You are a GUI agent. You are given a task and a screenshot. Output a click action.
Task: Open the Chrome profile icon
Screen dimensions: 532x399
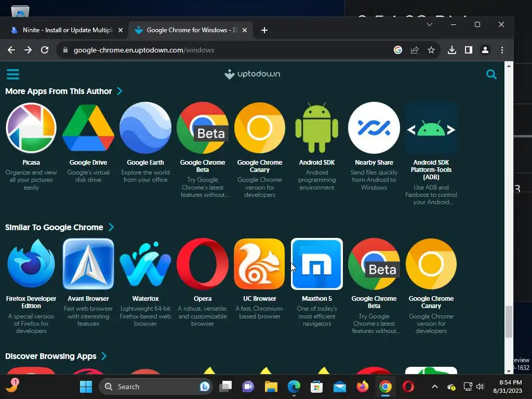485,50
